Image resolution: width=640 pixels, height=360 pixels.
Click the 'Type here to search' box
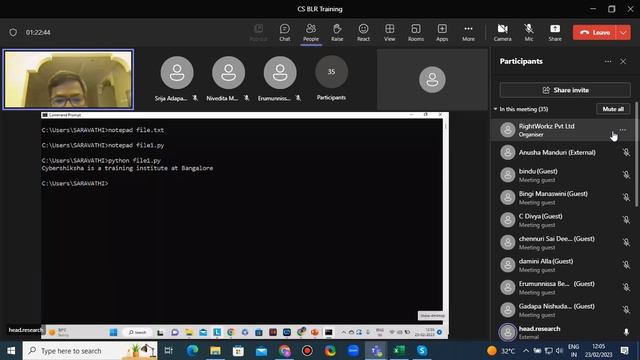click(90, 351)
